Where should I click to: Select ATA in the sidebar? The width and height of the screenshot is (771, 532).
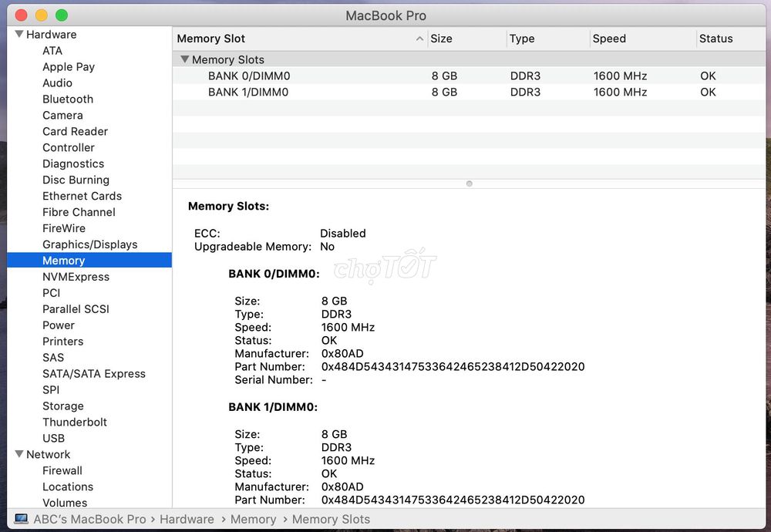coord(52,51)
